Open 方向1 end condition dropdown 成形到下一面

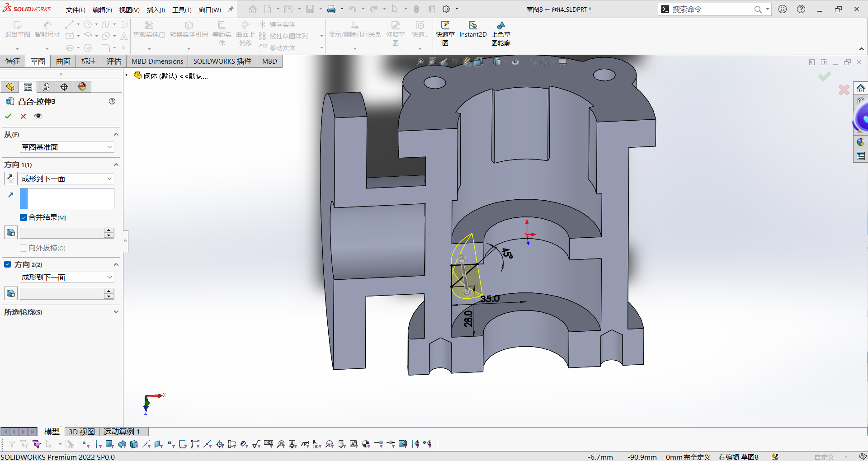[x=67, y=179]
